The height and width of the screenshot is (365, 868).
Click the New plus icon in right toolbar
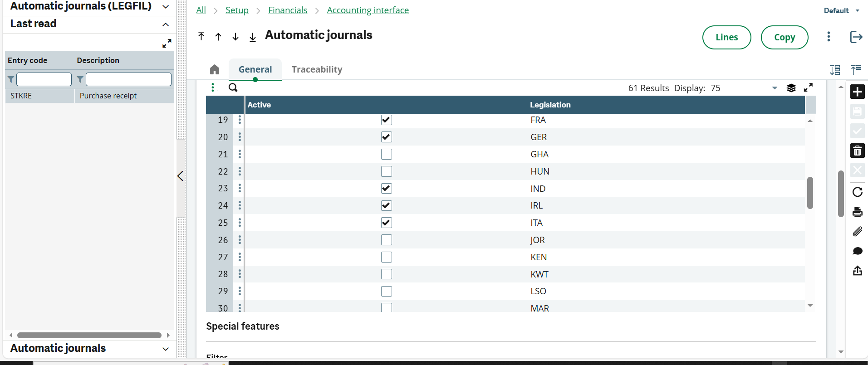(x=857, y=92)
